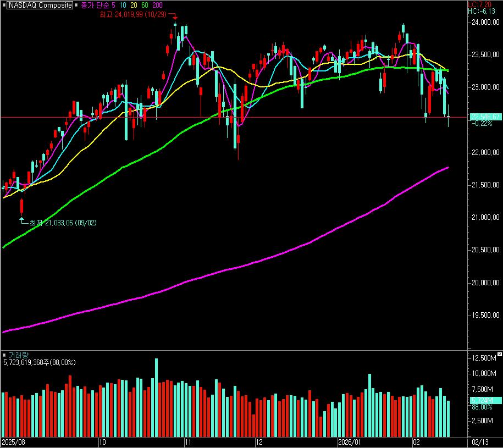Image resolution: width=503 pixels, height=448 pixels.
Task: Select the 5-period moving average legend
Action: 114,5
